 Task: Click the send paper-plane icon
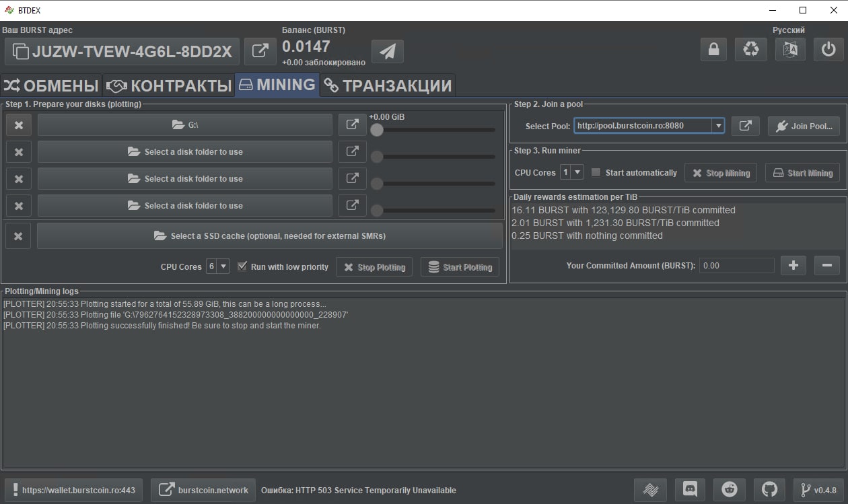[x=388, y=51]
